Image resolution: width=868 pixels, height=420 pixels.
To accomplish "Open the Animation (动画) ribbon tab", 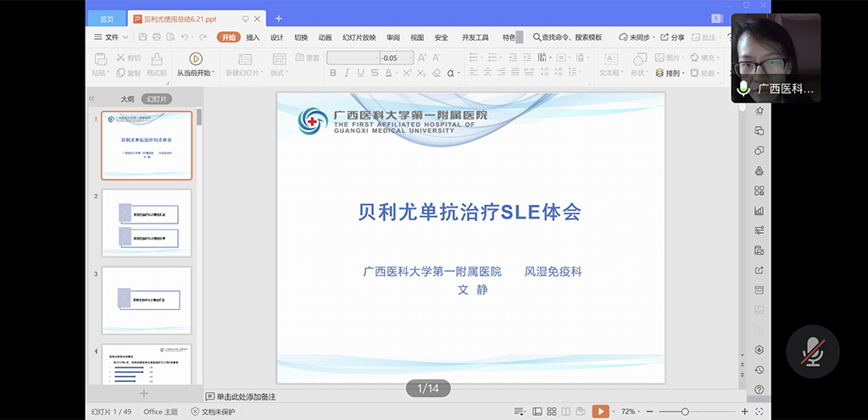I will 325,37.
